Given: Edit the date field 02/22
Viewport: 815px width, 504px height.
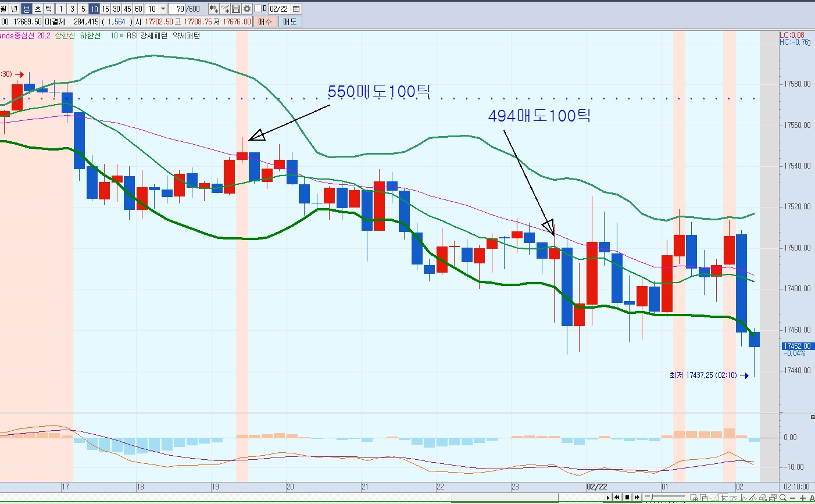Looking at the screenshot, I should (279, 9).
